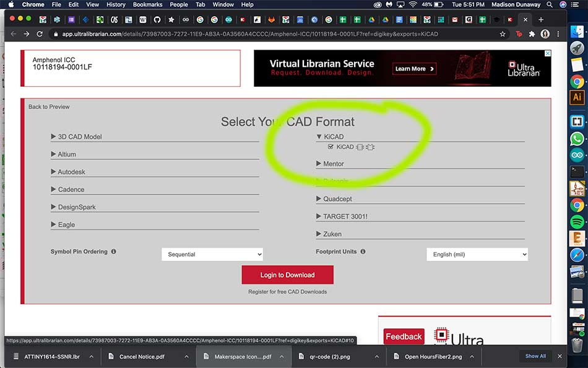
Task: Open the Chrome File menu
Action: (56, 4)
